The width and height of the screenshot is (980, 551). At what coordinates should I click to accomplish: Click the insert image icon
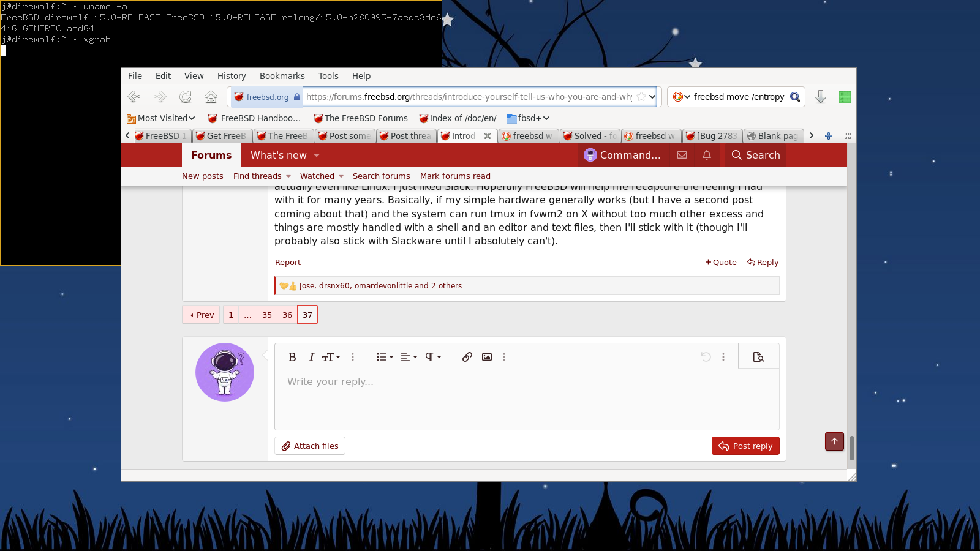(487, 357)
